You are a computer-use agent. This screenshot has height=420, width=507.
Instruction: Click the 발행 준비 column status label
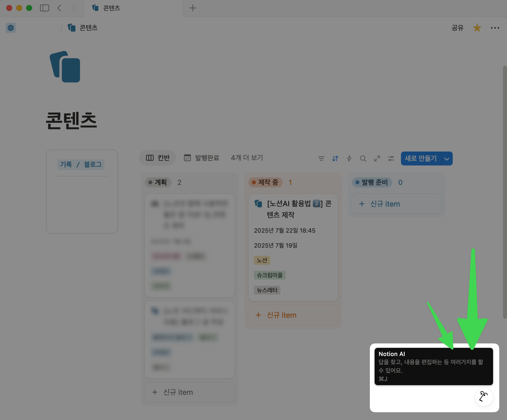point(372,182)
